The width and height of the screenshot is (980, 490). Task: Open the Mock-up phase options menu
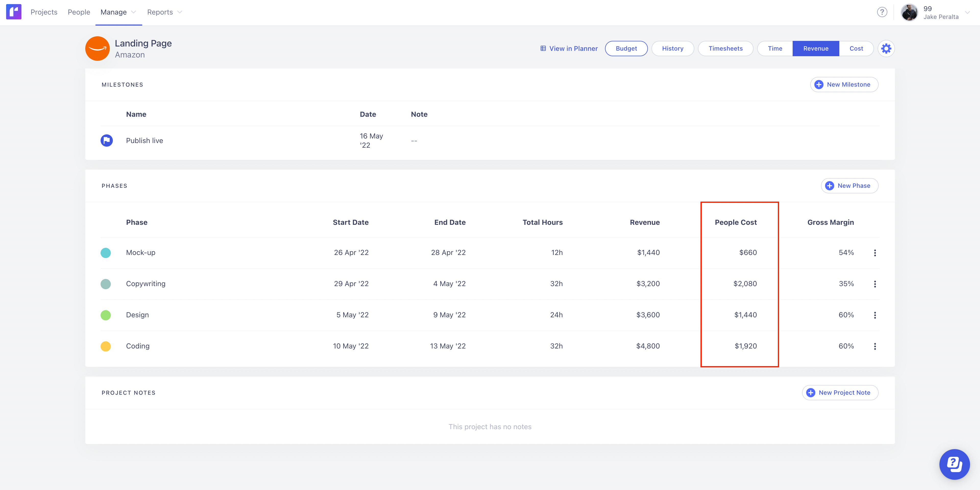pos(875,252)
